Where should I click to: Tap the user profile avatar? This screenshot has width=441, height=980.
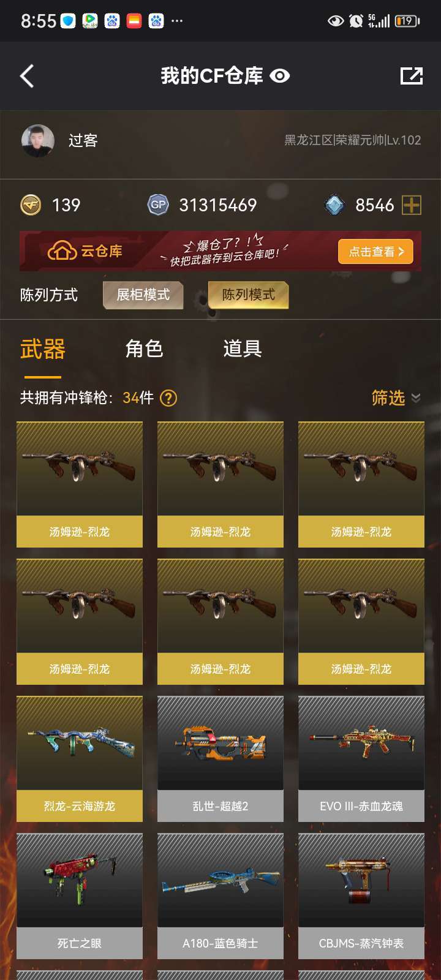click(x=38, y=141)
